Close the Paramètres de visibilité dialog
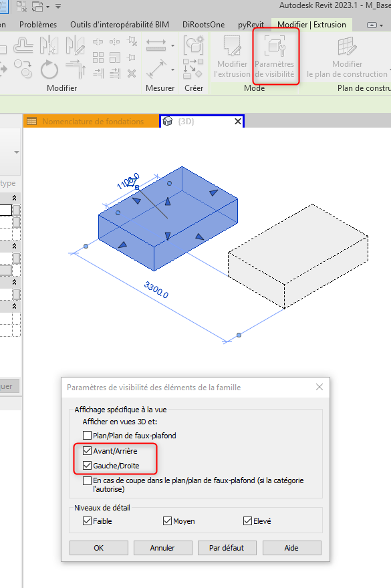The height and width of the screenshot is (588, 391). pos(319,387)
